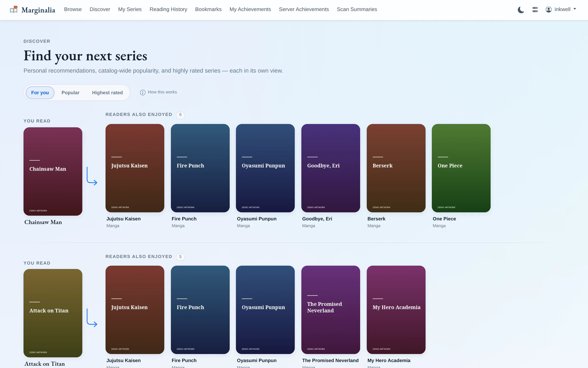The image size is (588, 368).
Task: Open the One Piece cover
Action: pos(461,168)
